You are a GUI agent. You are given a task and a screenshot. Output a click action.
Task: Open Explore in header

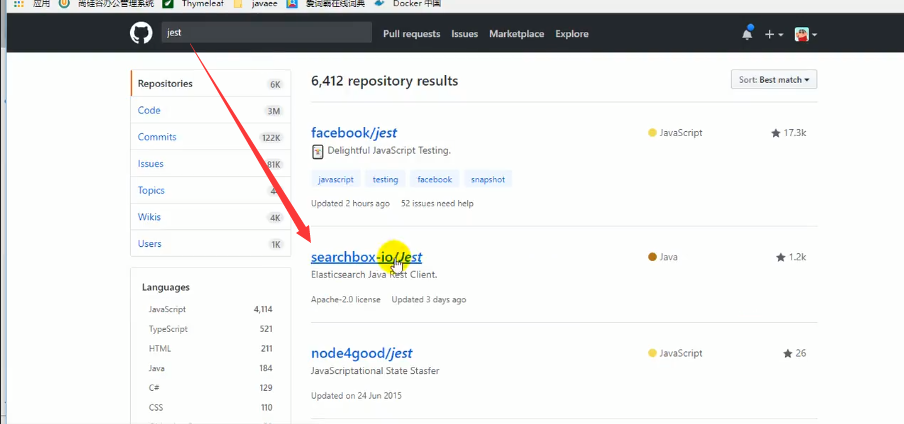pos(572,34)
